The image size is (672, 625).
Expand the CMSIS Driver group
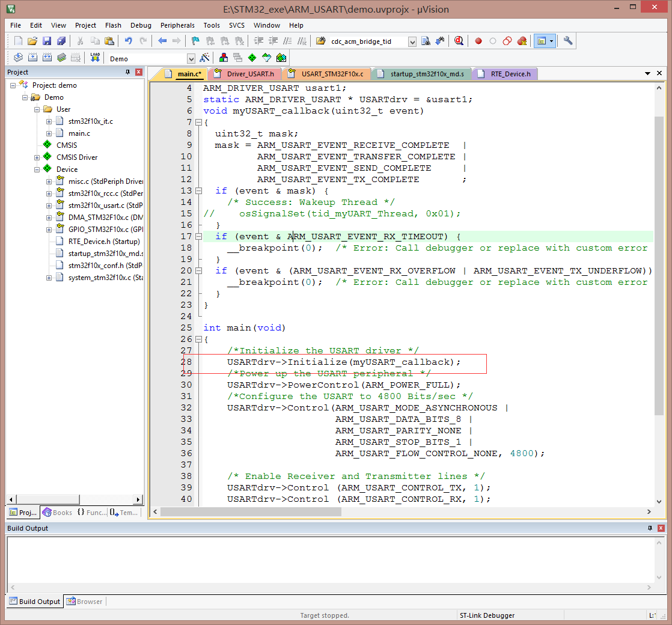37,157
